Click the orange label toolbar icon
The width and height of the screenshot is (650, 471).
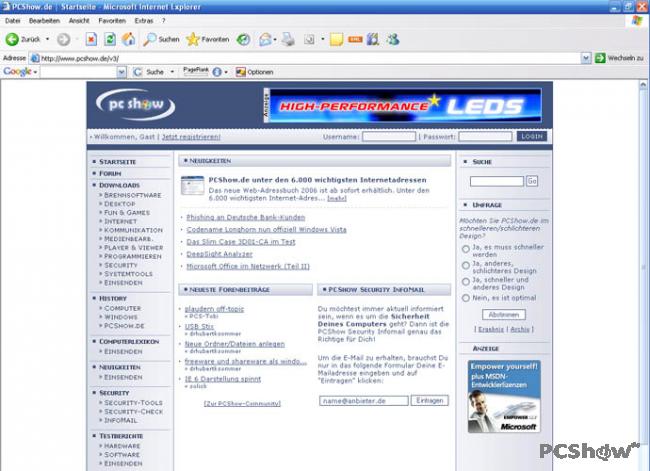point(355,39)
